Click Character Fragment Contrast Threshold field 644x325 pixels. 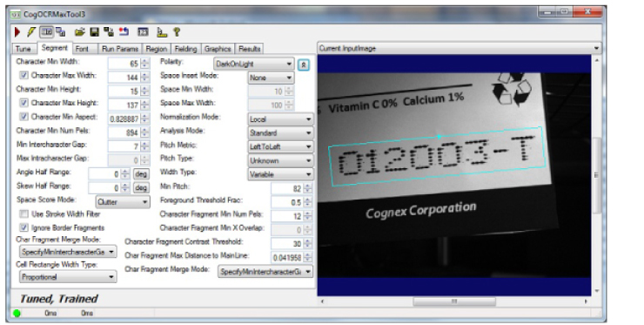(x=287, y=244)
